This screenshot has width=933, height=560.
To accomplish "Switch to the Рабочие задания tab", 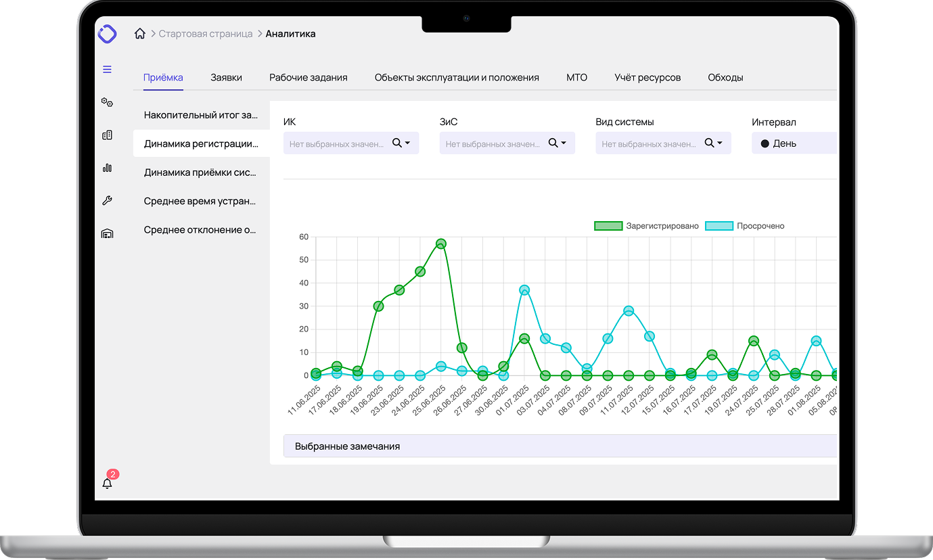I will pyautogui.click(x=308, y=78).
